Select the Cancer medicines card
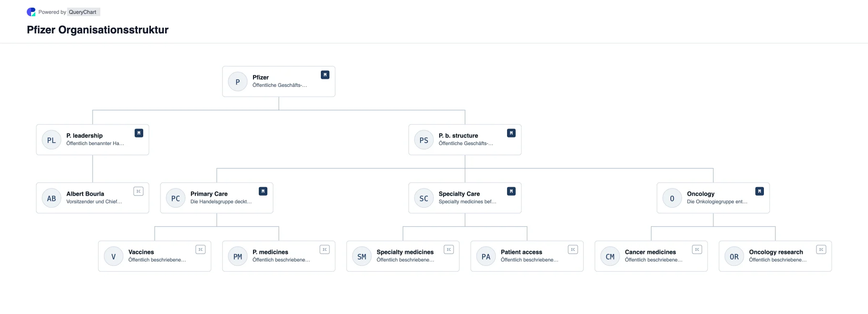868x314 pixels. coord(651,256)
